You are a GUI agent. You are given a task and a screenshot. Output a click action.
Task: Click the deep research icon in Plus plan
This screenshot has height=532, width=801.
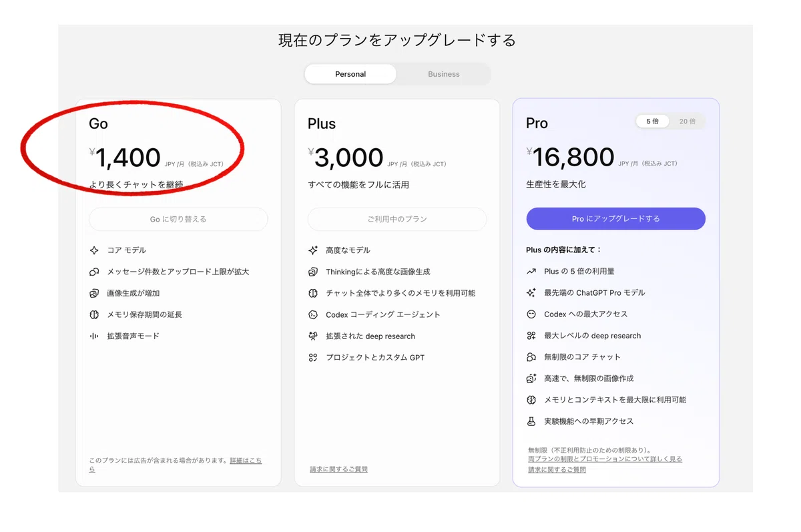coord(313,336)
